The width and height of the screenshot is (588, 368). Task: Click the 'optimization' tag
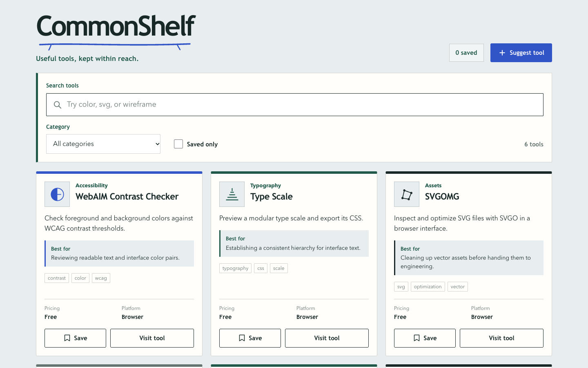coord(428,287)
